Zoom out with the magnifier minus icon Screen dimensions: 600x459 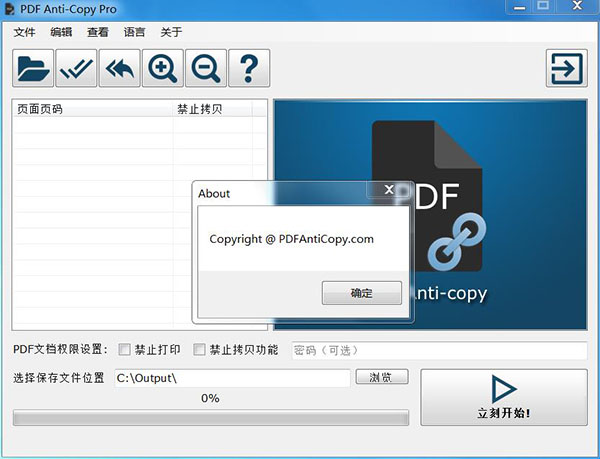click(x=206, y=68)
